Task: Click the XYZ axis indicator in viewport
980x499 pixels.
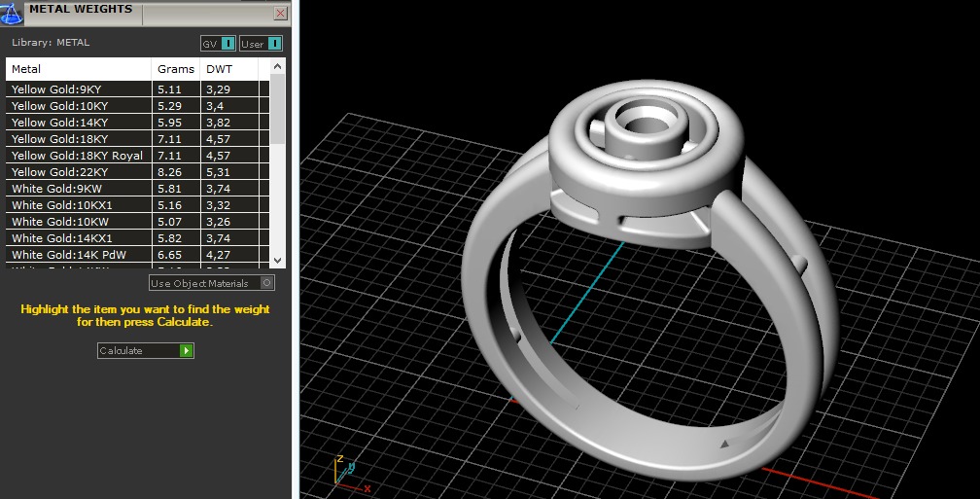Action: 352,474
